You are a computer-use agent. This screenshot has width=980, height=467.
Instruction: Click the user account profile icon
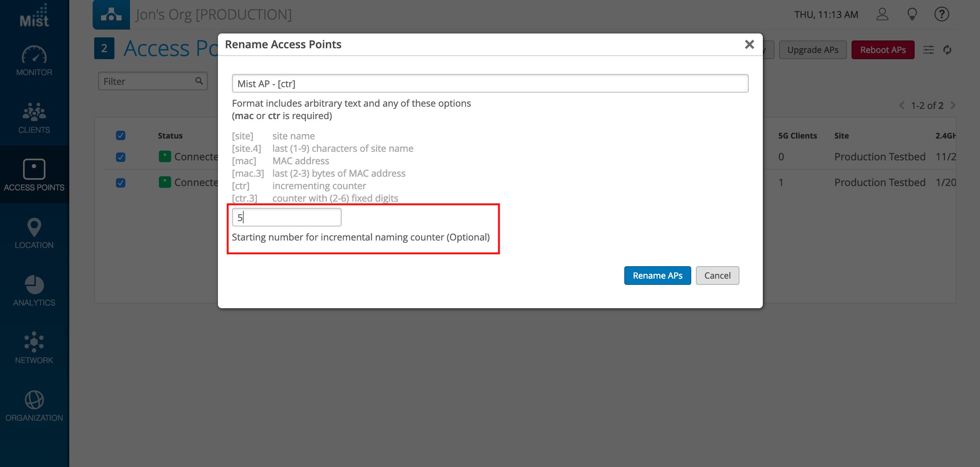[882, 14]
